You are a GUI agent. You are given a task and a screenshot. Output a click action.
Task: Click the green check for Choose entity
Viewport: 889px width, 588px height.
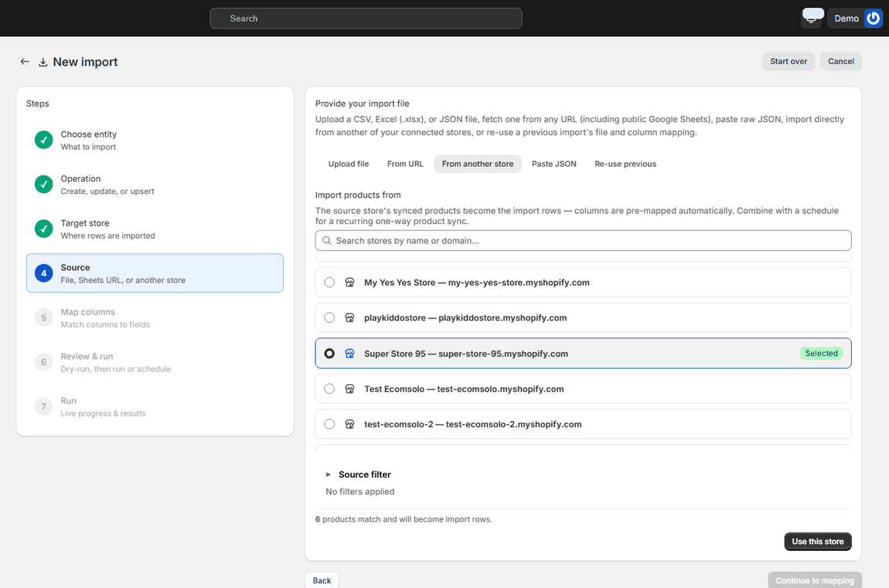pyautogui.click(x=43, y=140)
